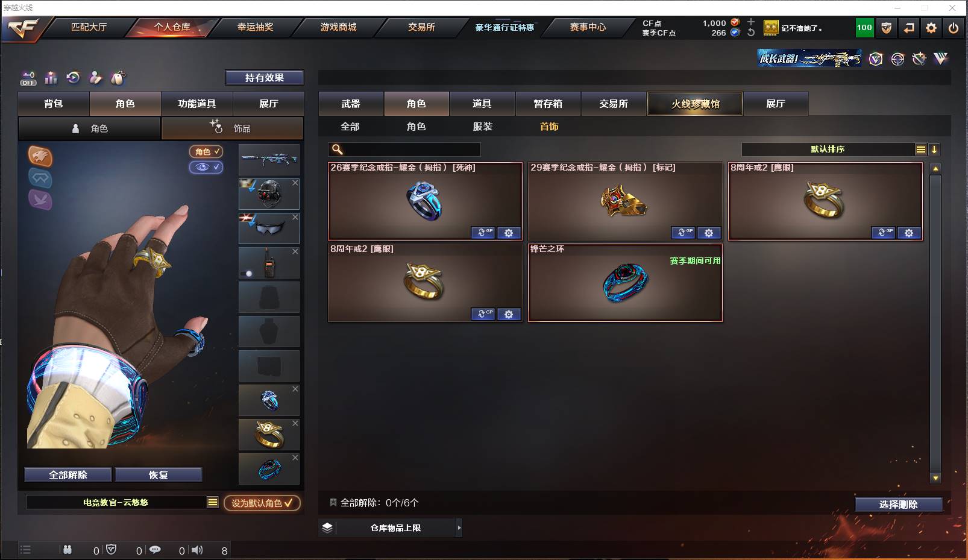Expand the 仓库物品上限 arrow
968x560 pixels.
point(459,527)
